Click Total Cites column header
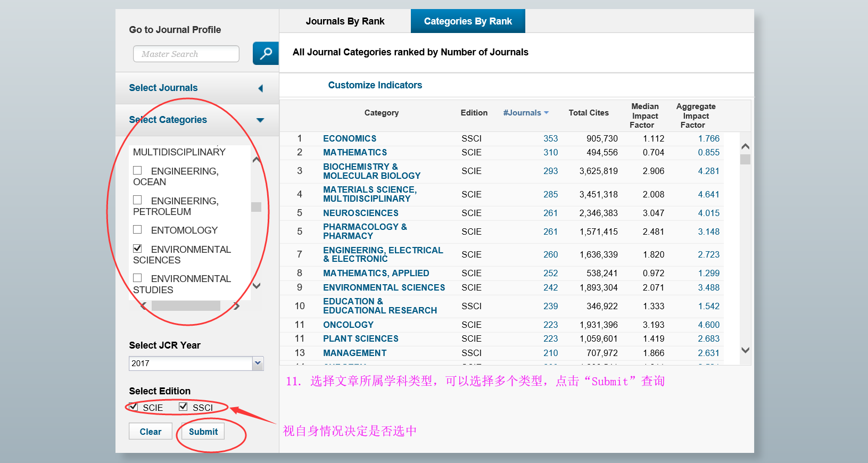The image size is (868, 463). pos(589,113)
